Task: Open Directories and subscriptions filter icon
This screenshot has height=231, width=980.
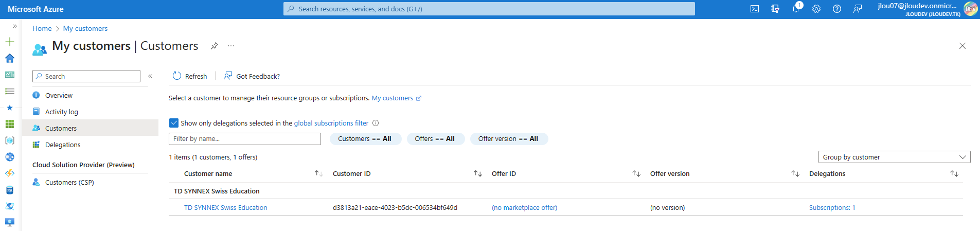Action: (x=775, y=9)
